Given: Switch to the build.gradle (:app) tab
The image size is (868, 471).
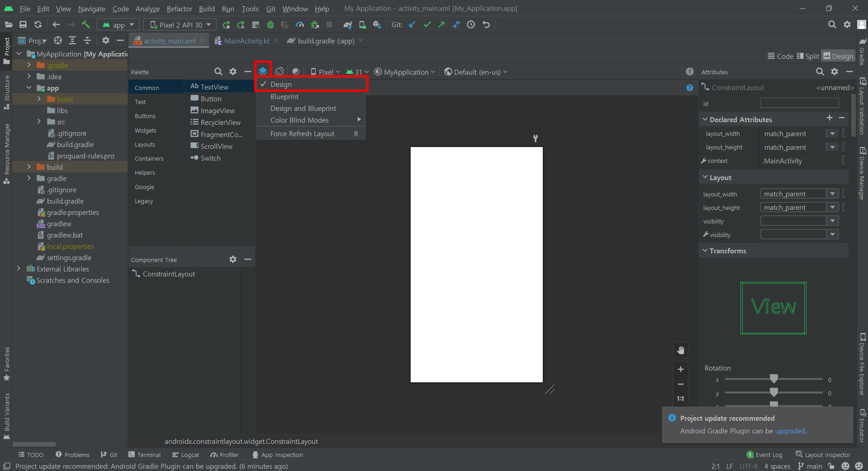Looking at the screenshot, I should coord(326,41).
